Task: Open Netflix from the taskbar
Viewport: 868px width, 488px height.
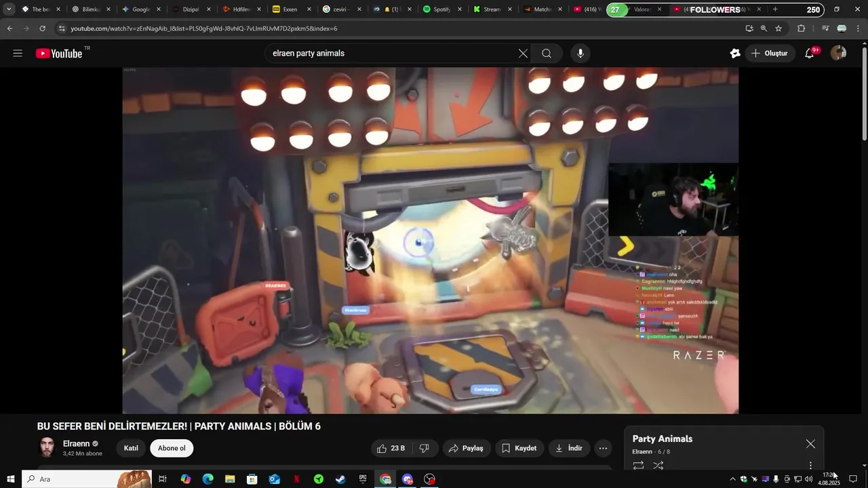Action: (x=296, y=479)
